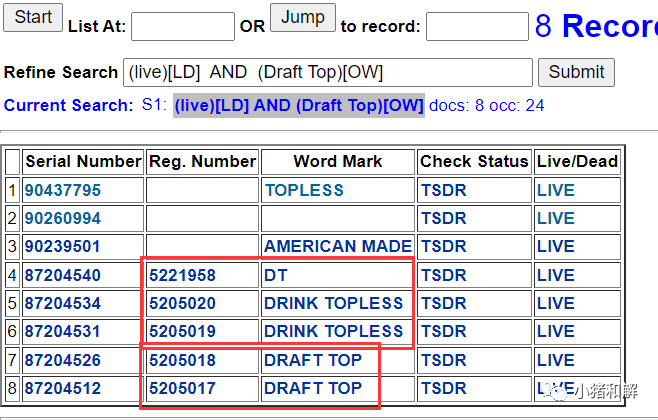Open serial number 90437795
Screen dimensions: 658x420
(63, 190)
